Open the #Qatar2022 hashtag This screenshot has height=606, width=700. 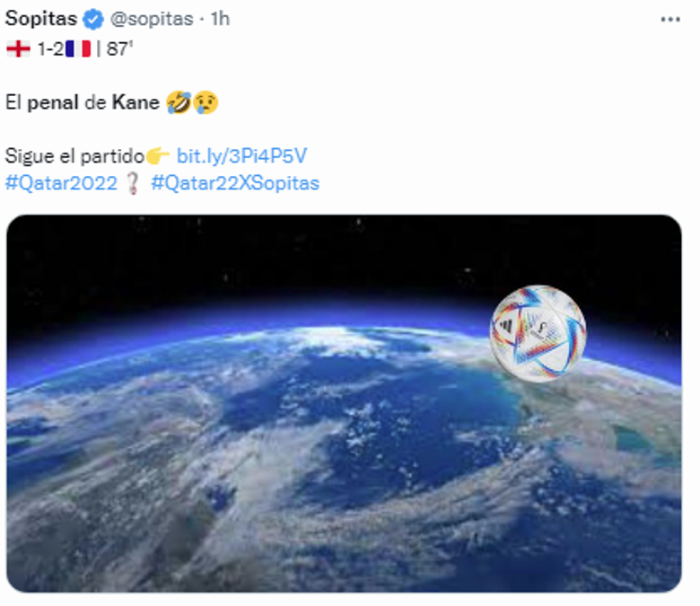click(x=61, y=183)
